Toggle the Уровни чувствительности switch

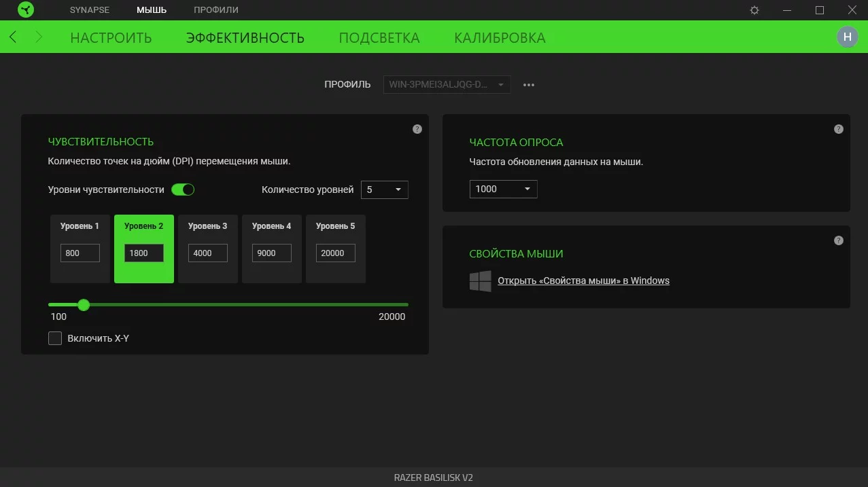183,190
